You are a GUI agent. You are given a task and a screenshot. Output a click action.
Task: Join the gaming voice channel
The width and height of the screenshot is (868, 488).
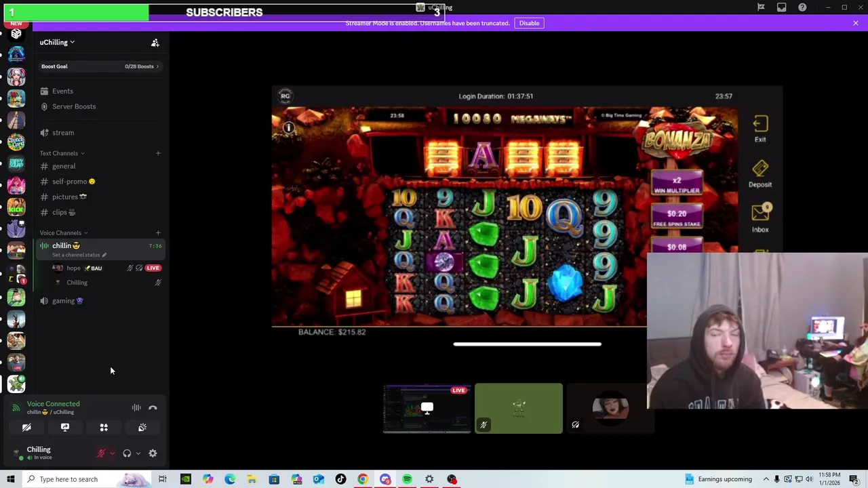[x=63, y=301]
